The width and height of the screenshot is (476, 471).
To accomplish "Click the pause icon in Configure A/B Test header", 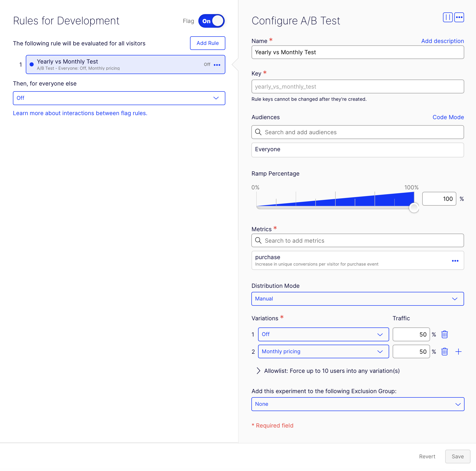I will [x=447, y=17].
